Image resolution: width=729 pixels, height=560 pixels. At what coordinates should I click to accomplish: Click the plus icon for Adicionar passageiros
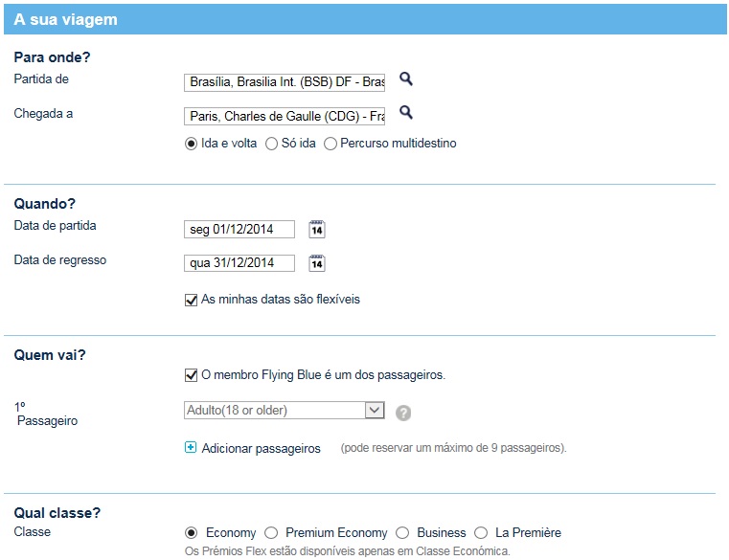coord(191,447)
